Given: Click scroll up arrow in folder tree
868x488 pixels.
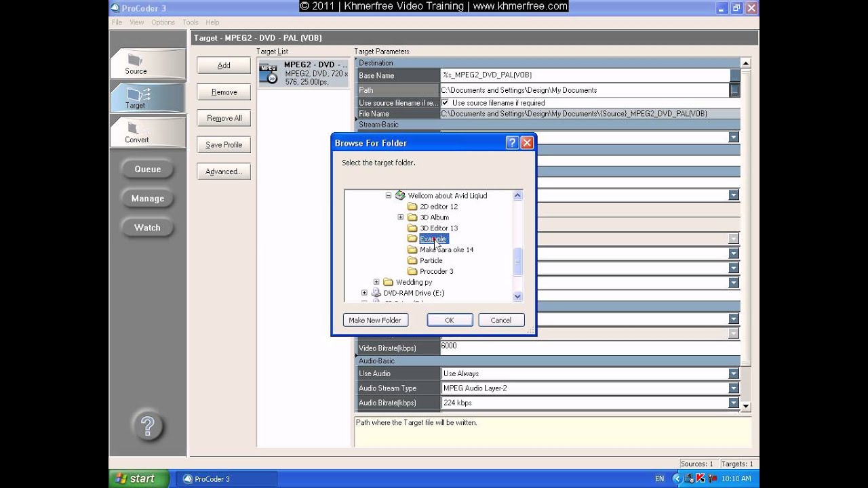Looking at the screenshot, I should 517,195.
